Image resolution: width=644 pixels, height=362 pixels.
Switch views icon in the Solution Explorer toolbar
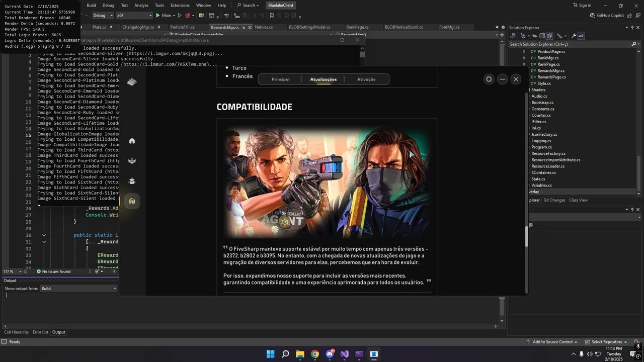click(x=513, y=36)
